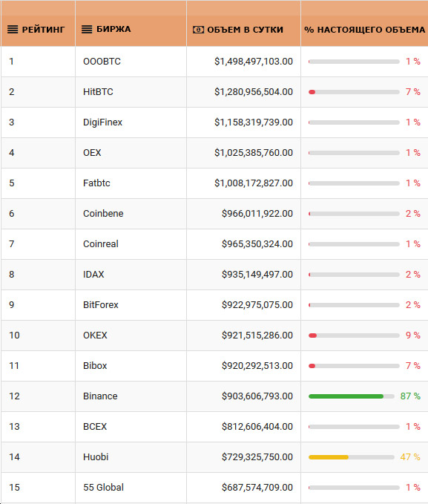Click ranking number 7 for Coinreal
Image resolution: width=428 pixels, height=504 pixels.
click(x=12, y=244)
